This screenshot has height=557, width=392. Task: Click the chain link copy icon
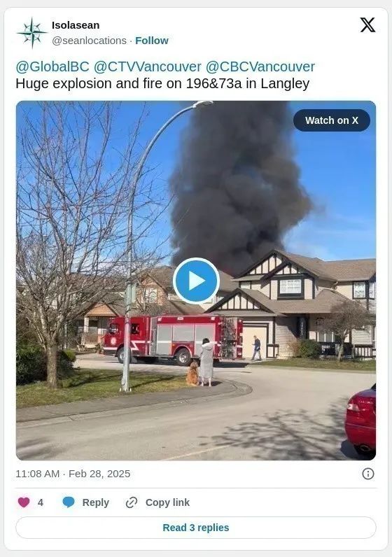[x=132, y=502]
